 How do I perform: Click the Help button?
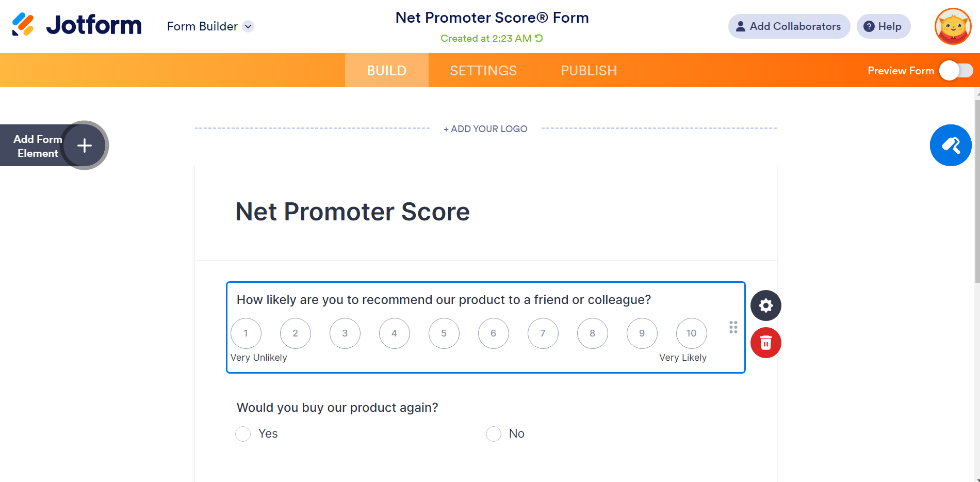[x=883, y=26]
